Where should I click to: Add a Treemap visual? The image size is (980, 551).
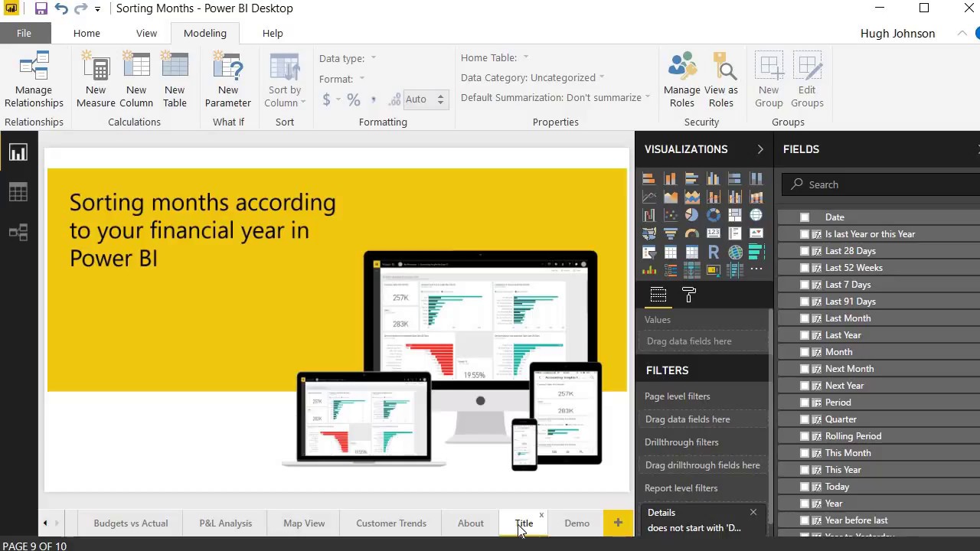click(x=735, y=215)
